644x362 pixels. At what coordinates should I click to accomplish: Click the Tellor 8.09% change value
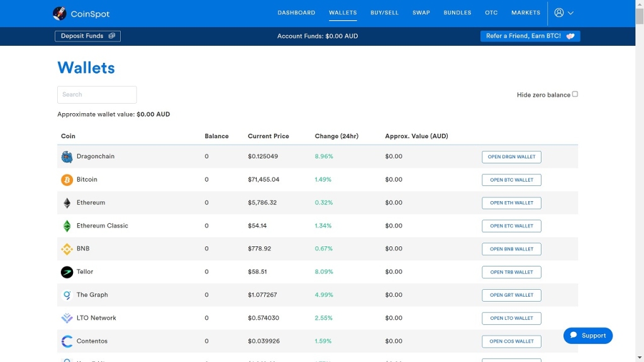tap(324, 271)
